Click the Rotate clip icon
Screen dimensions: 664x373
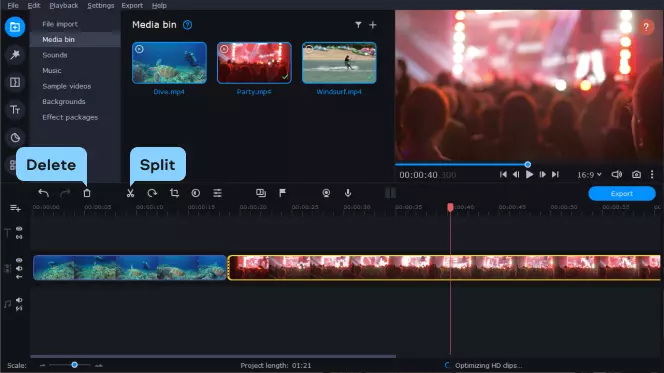coord(152,193)
